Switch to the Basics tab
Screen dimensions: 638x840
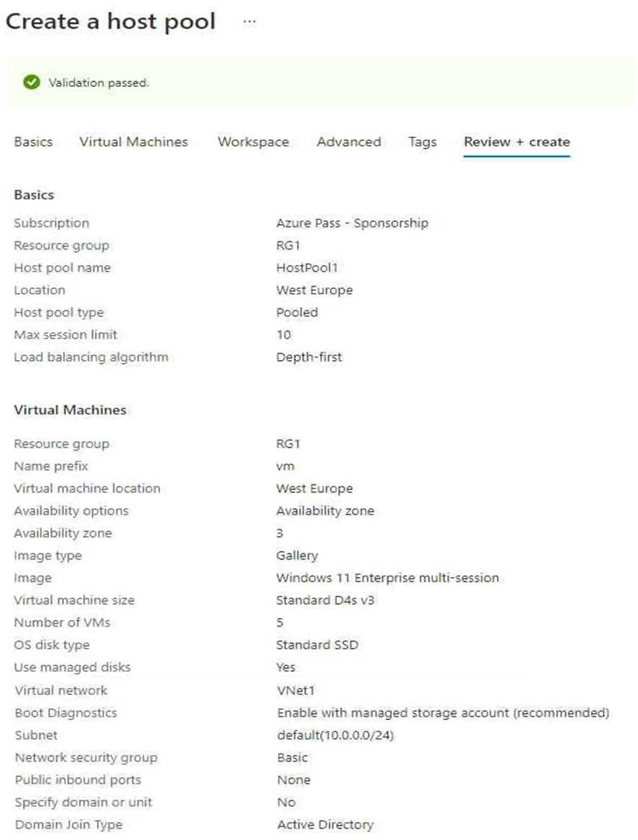(x=33, y=142)
